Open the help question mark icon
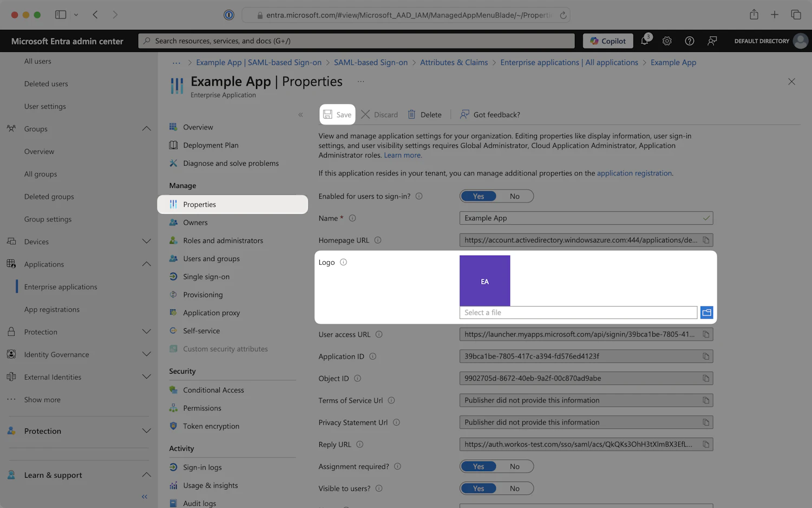812x508 pixels. tap(690, 41)
